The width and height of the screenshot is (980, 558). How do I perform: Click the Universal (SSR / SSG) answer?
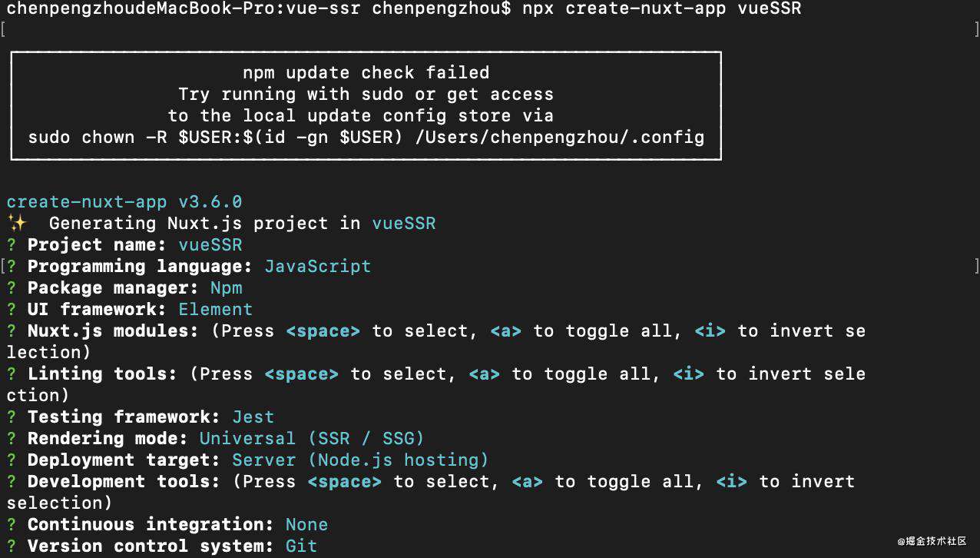(312, 438)
